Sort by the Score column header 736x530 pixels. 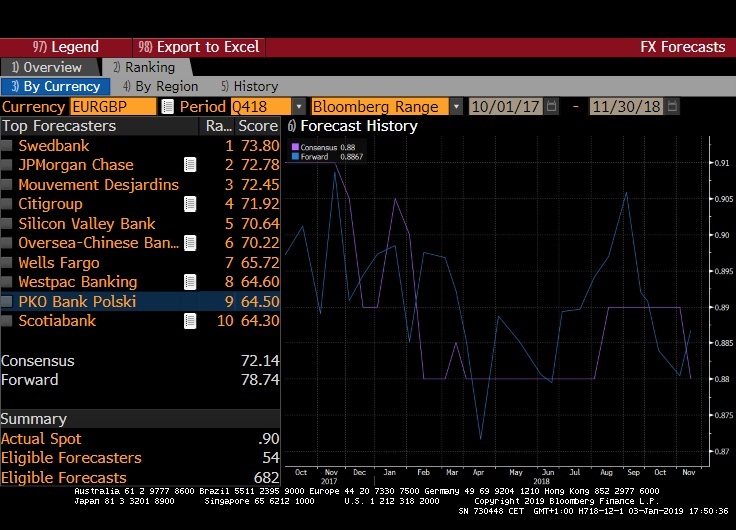pos(257,126)
